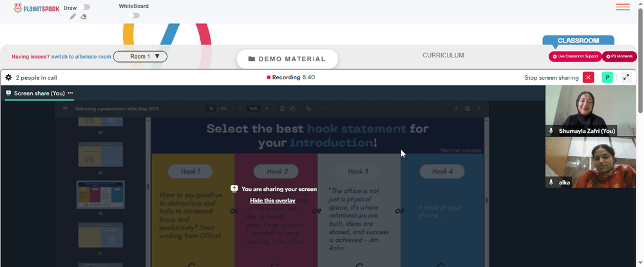Image resolution: width=644 pixels, height=267 pixels.
Task: Open the Curriculum tab
Action: (x=443, y=55)
